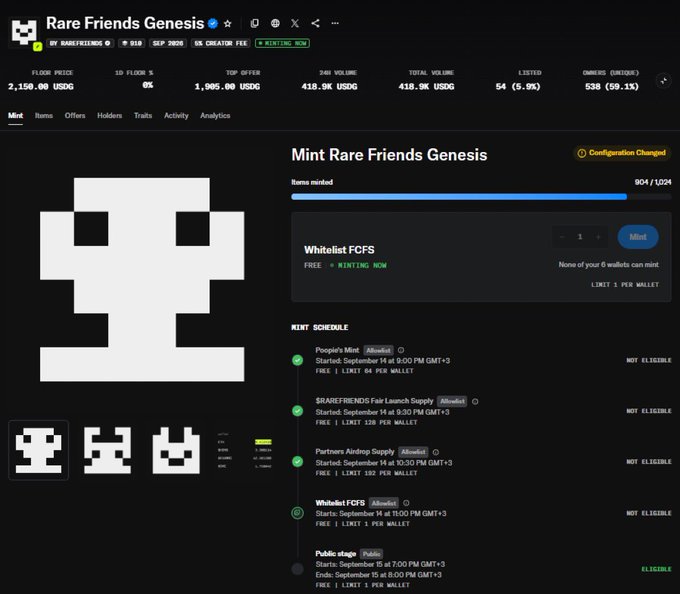Click the top offer 1,905.00 USDG value
This screenshot has width=680, height=594.
227,87
